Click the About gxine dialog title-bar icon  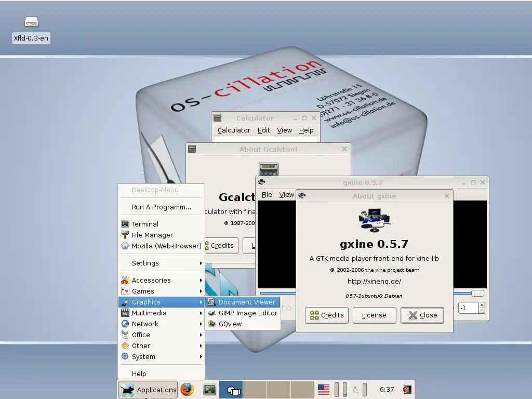pyautogui.click(x=302, y=195)
